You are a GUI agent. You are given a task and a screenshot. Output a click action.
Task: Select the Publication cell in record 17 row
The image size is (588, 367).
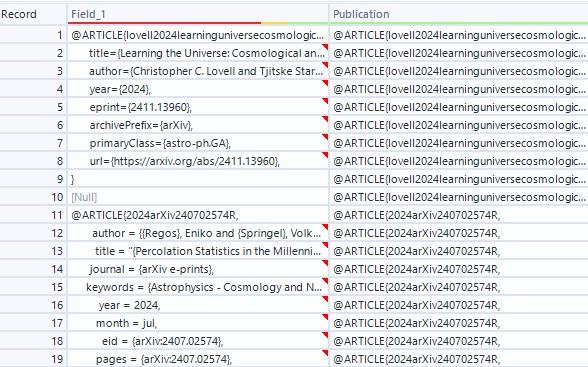(x=459, y=323)
